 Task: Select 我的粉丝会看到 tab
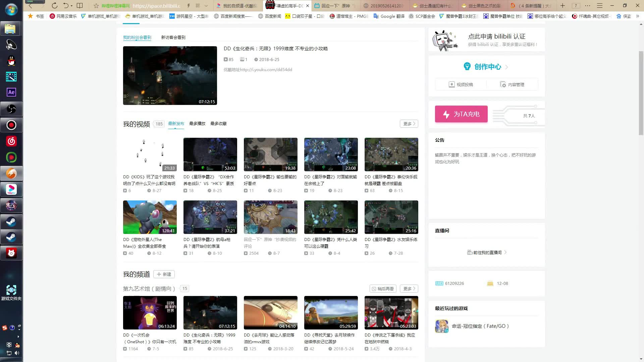pyautogui.click(x=137, y=37)
